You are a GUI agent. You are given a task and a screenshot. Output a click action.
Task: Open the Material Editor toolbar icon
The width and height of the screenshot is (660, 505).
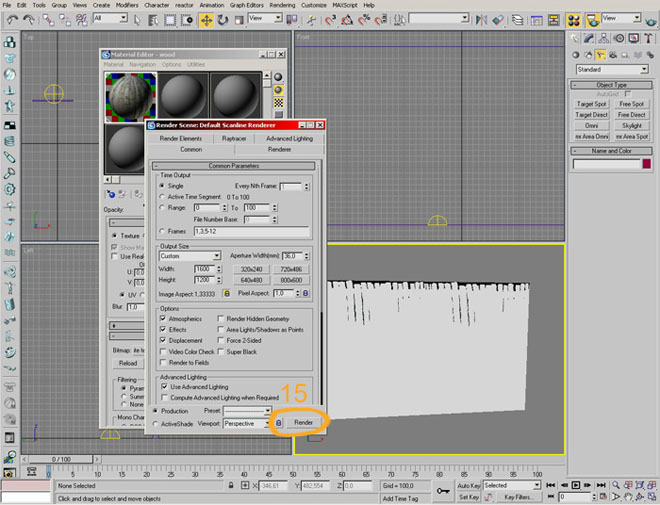(x=572, y=19)
